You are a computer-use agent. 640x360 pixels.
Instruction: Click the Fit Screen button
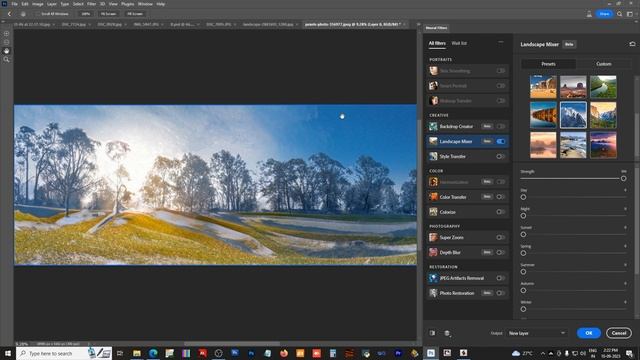pyautogui.click(x=108, y=14)
